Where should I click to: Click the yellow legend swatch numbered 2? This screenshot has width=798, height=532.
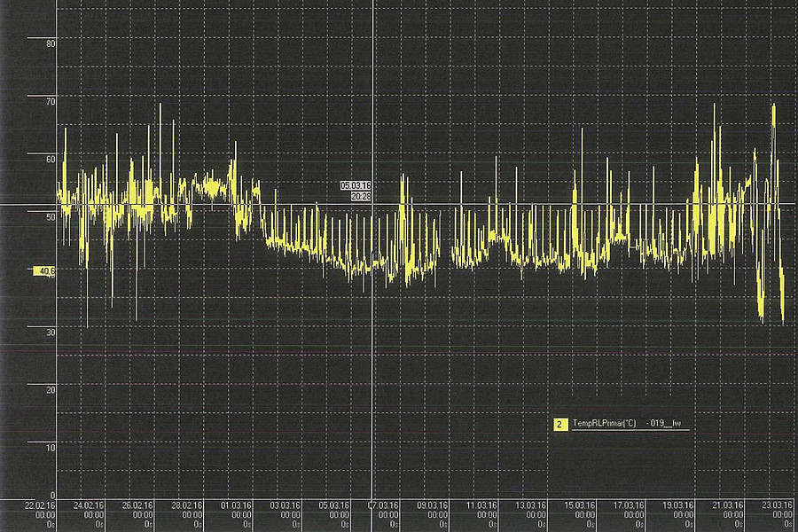(560, 424)
